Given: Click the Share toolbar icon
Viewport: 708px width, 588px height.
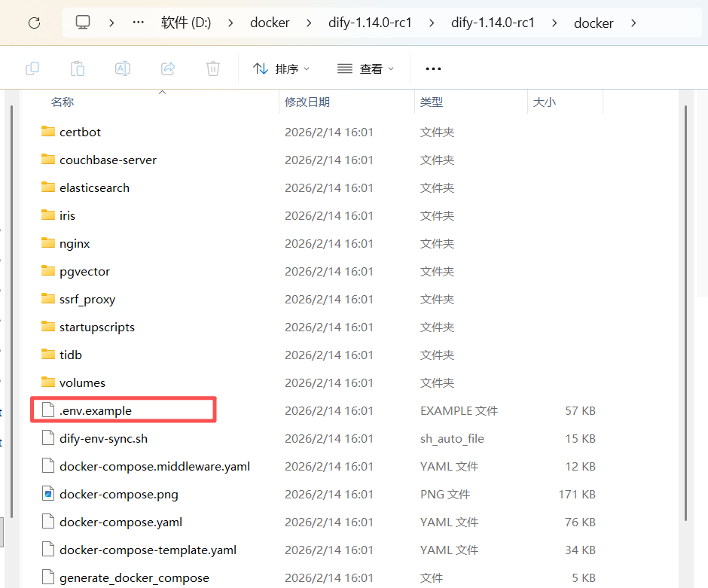Looking at the screenshot, I should pyautogui.click(x=168, y=69).
